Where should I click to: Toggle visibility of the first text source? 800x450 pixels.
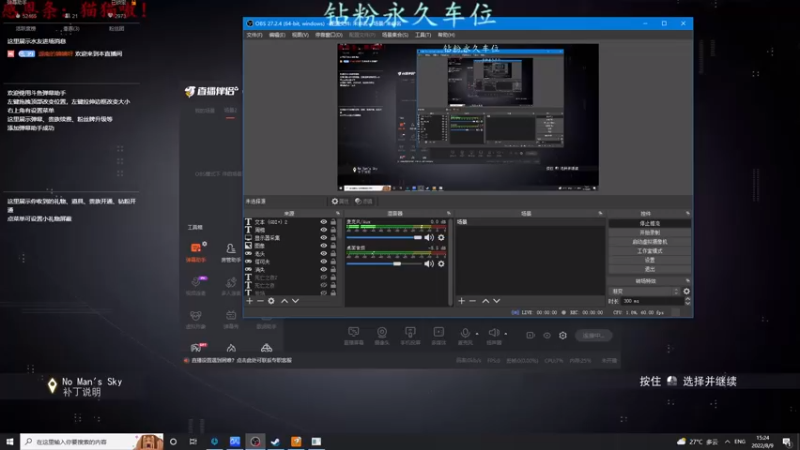tap(323, 222)
